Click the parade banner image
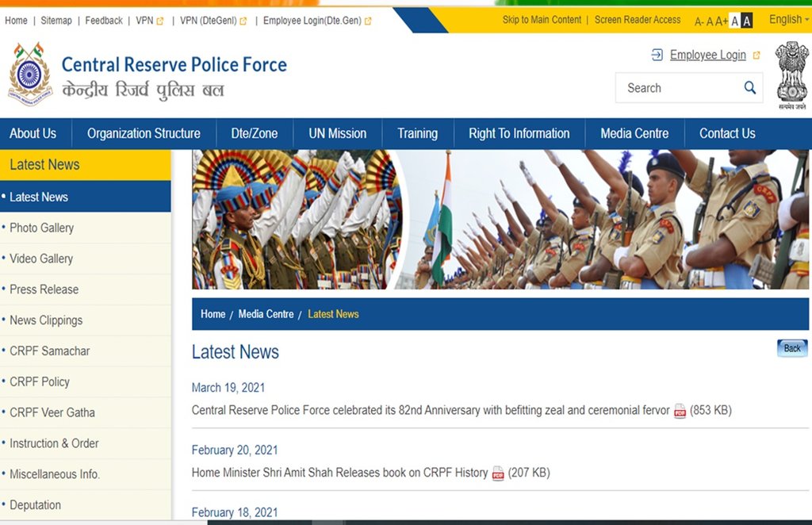Viewport: 812px width, 525px height. [500, 220]
